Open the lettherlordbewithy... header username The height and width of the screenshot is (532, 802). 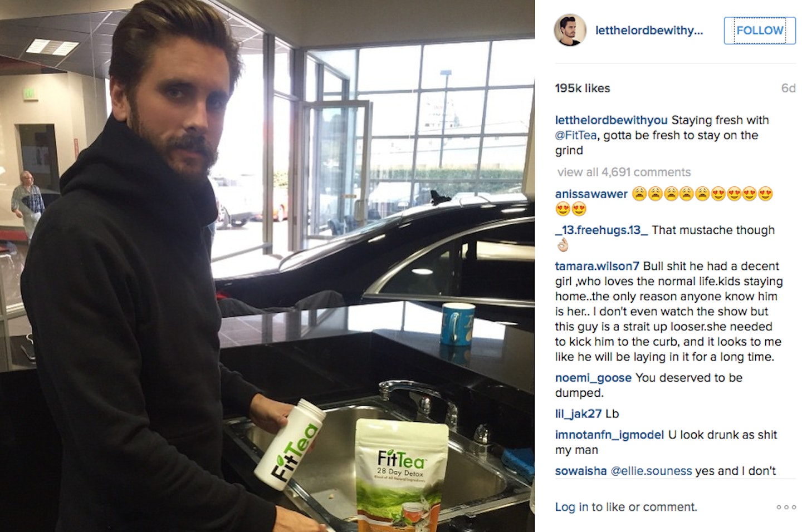[649, 31]
